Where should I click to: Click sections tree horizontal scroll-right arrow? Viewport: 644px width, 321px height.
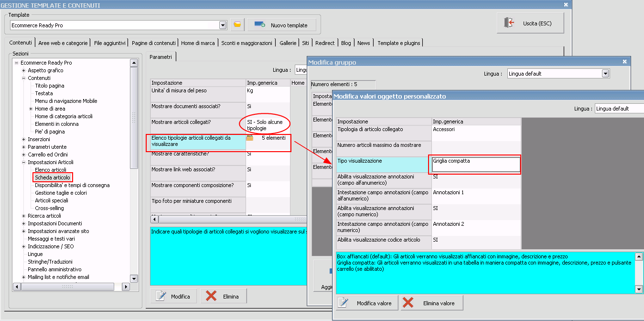click(126, 287)
